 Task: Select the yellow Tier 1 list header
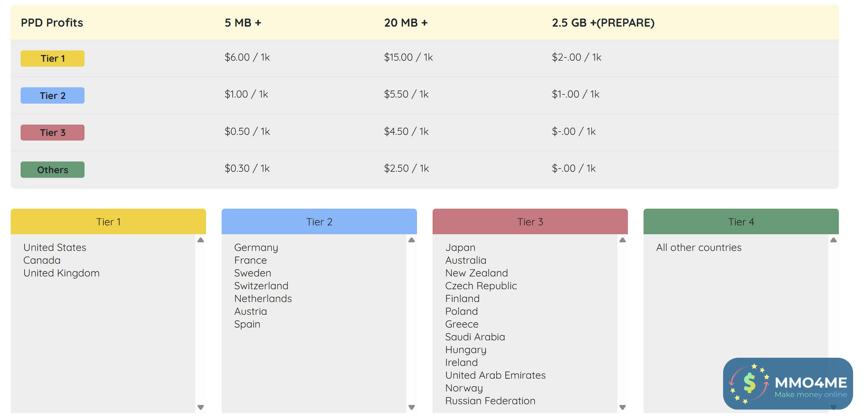point(108,222)
